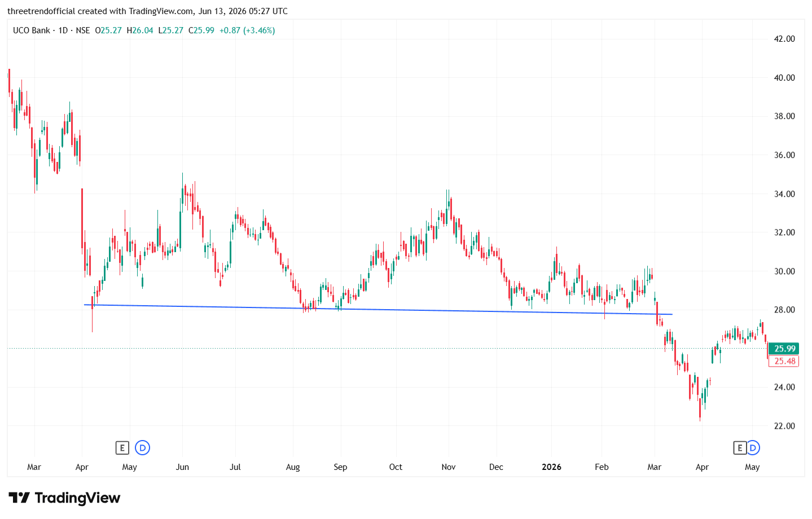Open the threetrendofficial TradingView.com header text
The image size is (812, 519).
(147, 11)
